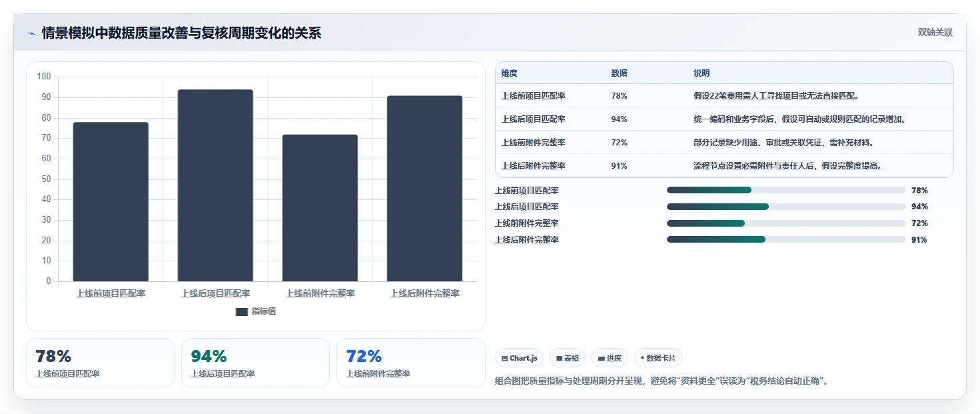
Task: Click the 指标值 legend label
Action: click(264, 311)
